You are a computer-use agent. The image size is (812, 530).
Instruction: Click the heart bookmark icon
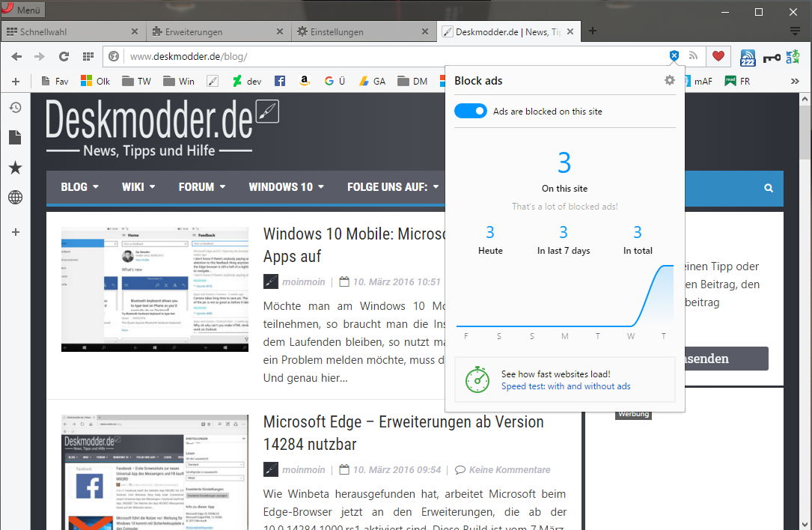coord(718,56)
